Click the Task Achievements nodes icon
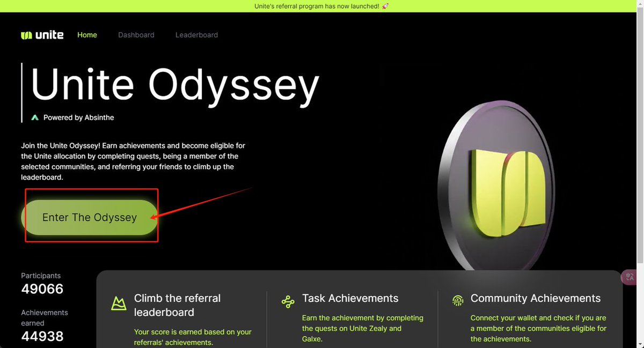The image size is (644, 348). [x=288, y=301]
